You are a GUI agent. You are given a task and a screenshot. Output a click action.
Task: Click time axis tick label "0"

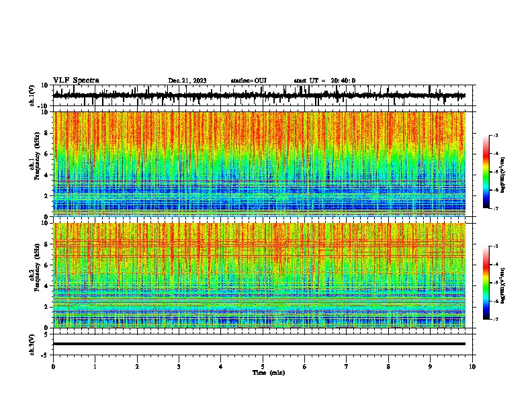53,367
